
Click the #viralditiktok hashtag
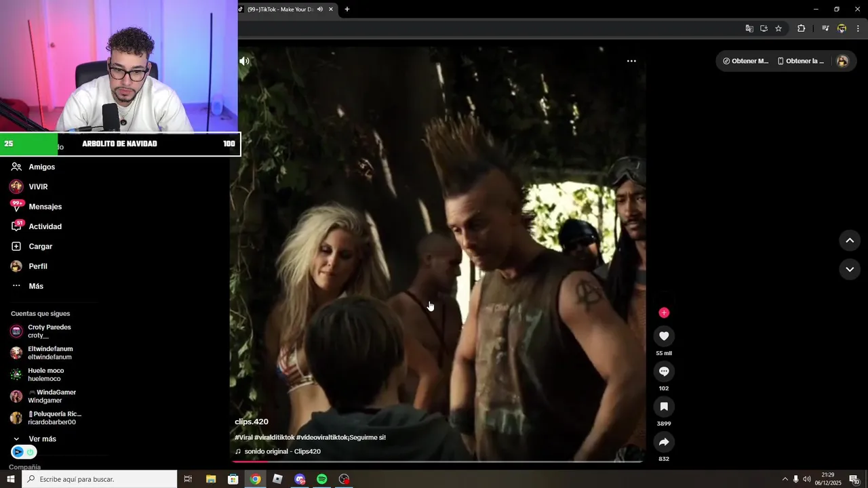275,437
